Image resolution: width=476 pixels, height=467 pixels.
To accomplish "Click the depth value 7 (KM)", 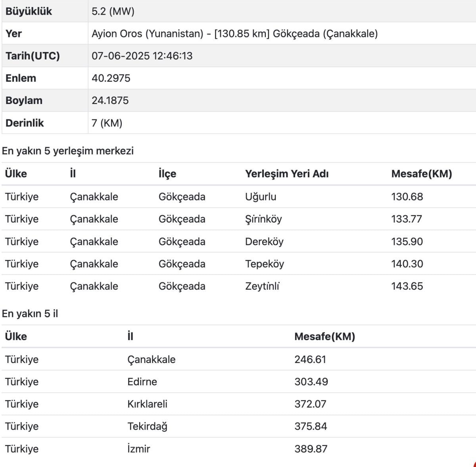I will (x=107, y=123).
